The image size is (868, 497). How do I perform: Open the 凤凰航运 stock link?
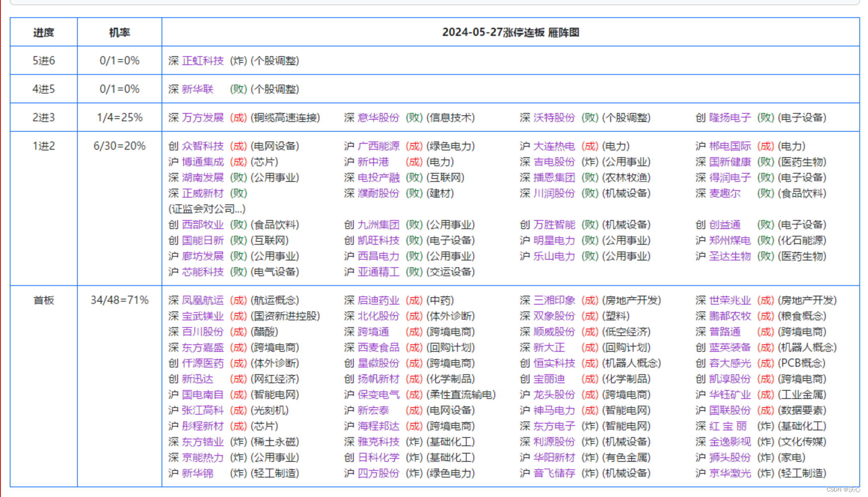pos(202,300)
